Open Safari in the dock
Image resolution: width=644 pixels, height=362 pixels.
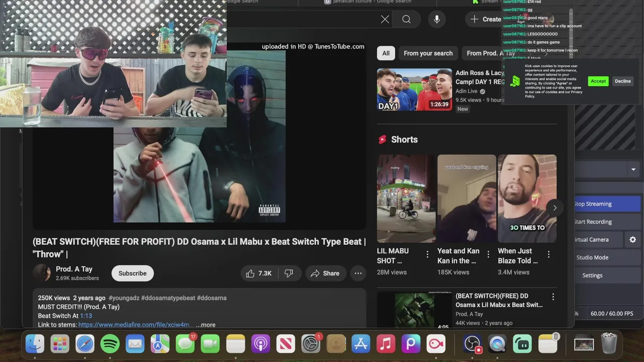point(85,344)
